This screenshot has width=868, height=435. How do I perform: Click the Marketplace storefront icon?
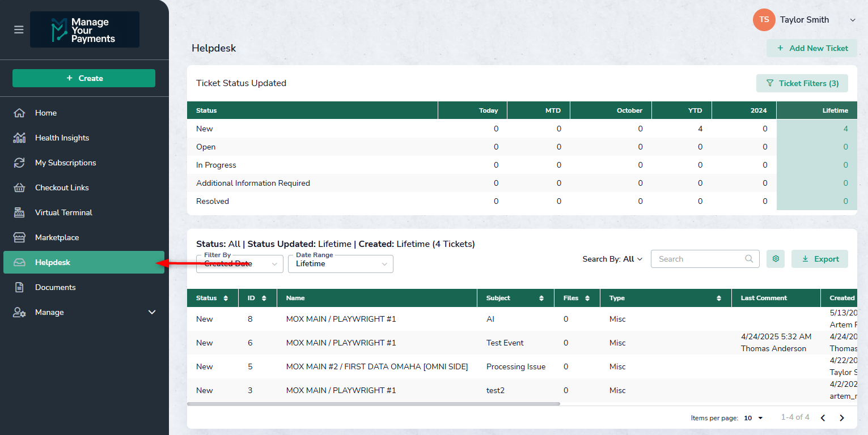point(19,237)
